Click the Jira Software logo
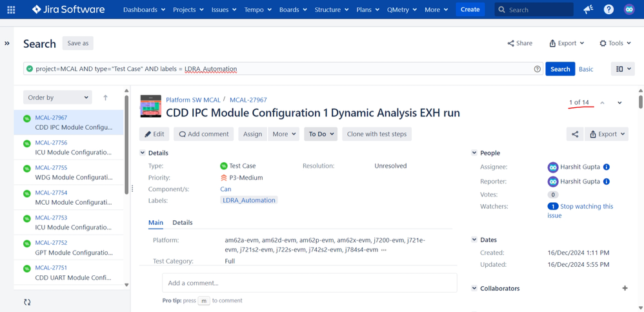The image size is (644, 312). click(x=68, y=10)
